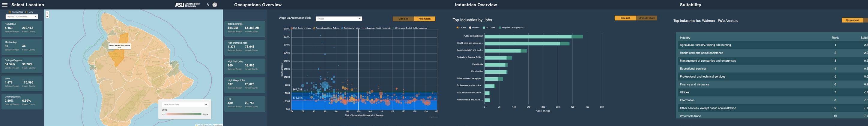The width and height of the screenshot is (868, 126).
Task: Toggle 2023 Jobs legend entry
Action: [489, 28]
